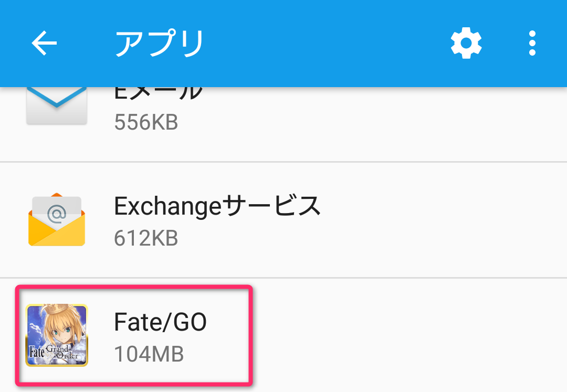Open the settings gear in the toolbar

pos(466,43)
